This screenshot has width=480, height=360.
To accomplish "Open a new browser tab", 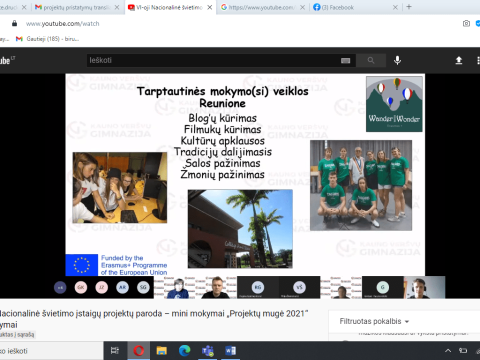I will point(409,7).
